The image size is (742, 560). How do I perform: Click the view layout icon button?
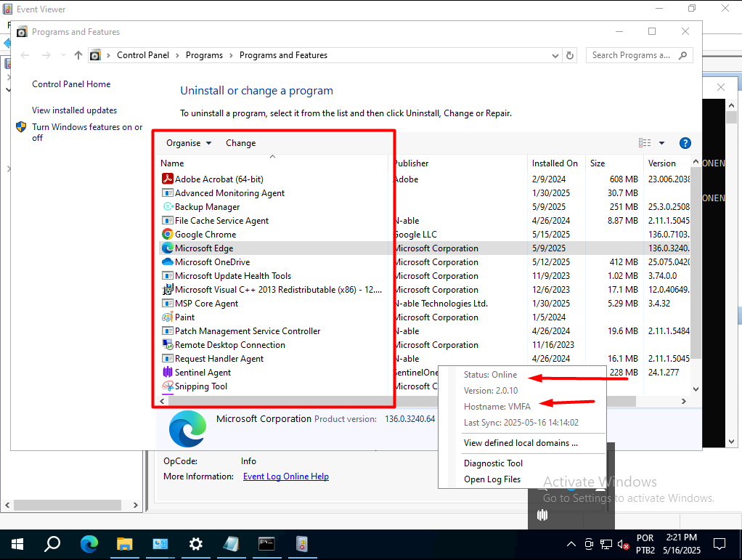tap(645, 143)
